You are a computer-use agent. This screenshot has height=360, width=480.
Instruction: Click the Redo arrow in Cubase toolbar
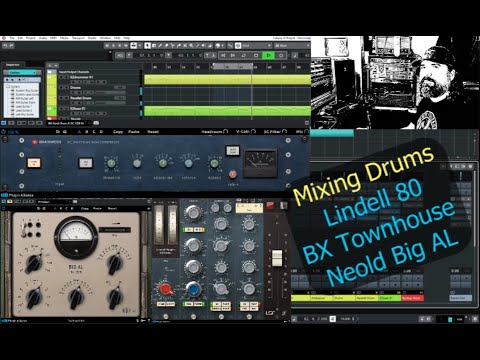click(11, 45)
